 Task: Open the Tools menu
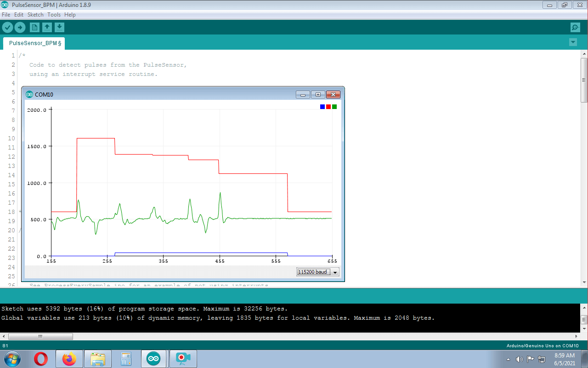pyautogui.click(x=54, y=14)
